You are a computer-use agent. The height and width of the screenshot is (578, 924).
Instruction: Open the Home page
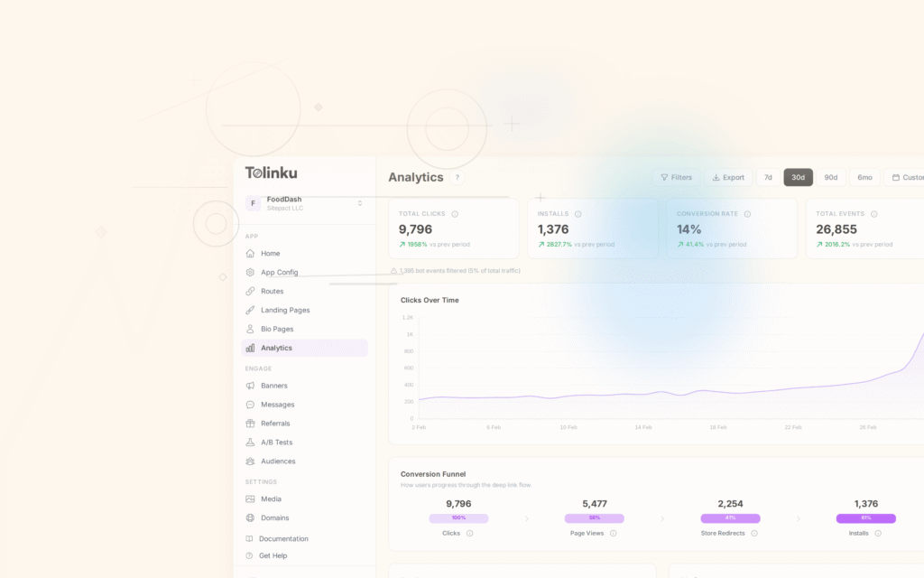pos(305,254)
